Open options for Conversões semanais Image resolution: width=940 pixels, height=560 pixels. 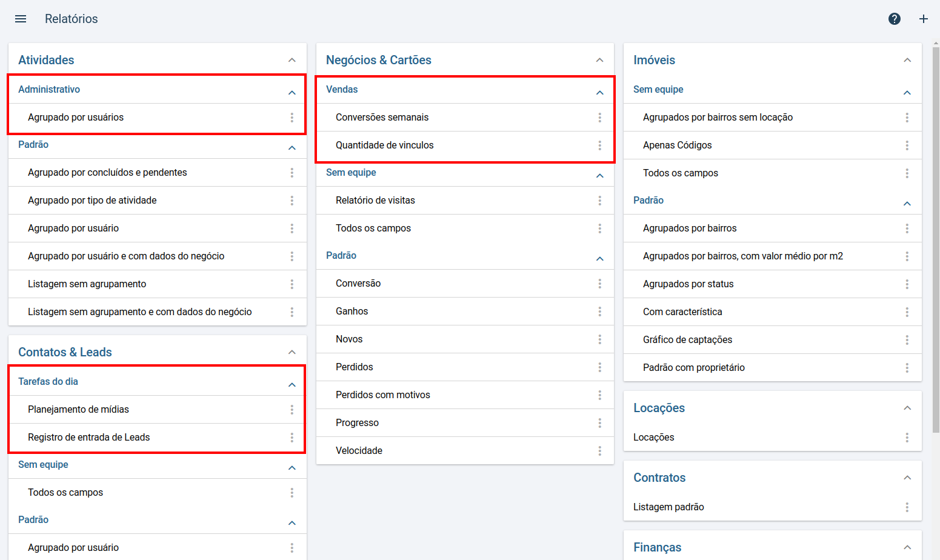(x=600, y=118)
